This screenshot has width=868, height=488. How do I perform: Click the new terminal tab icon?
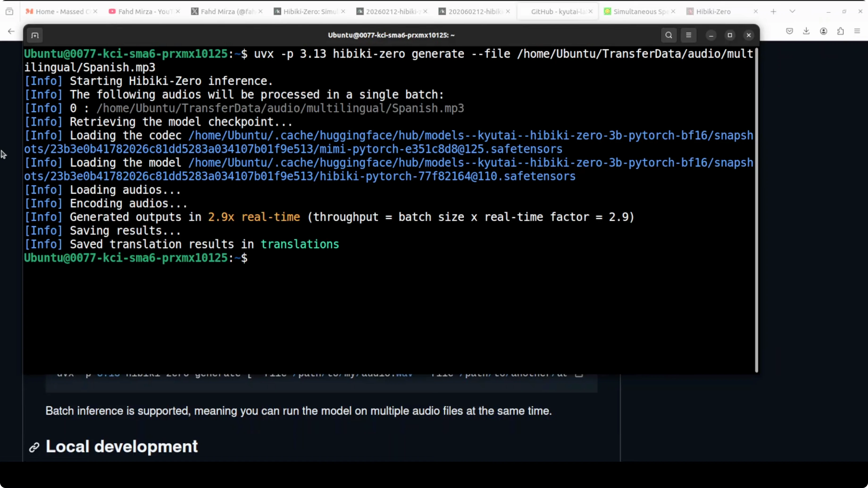click(35, 35)
